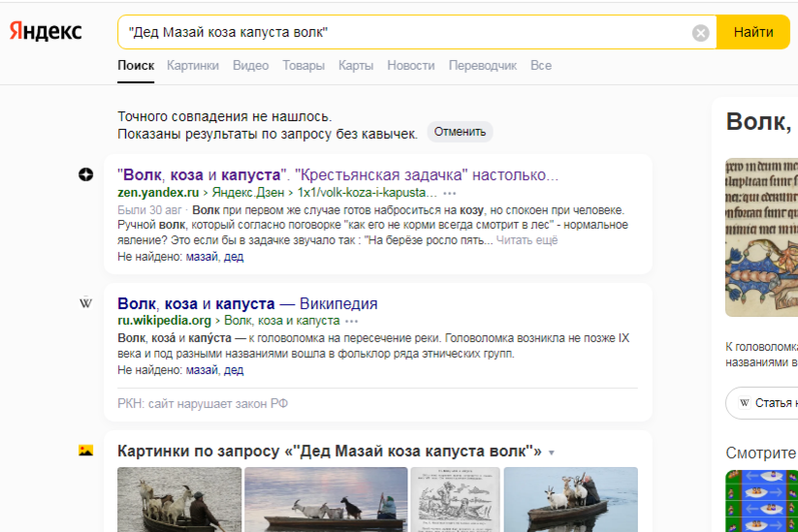Click the Zen favicon beside the first result

pyautogui.click(x=86, y=175)
